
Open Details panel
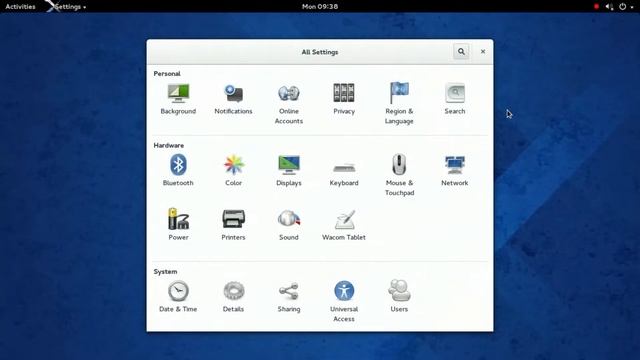point(233,296)
